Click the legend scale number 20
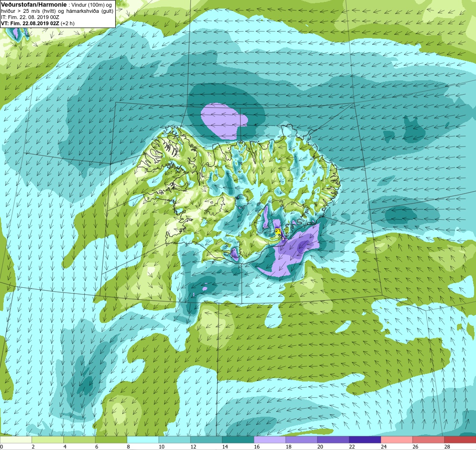This screenshot has width=476, height=450. 320,447
